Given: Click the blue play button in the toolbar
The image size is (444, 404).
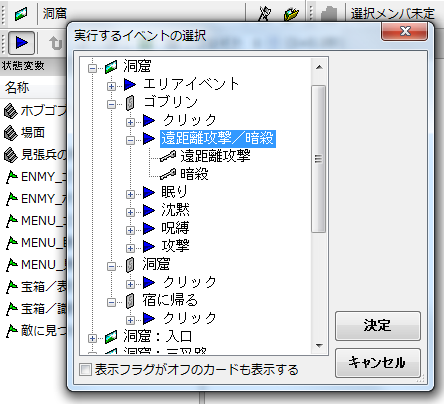Looking at the screenshot, I should pyautogui.click(x=21, y=43).
